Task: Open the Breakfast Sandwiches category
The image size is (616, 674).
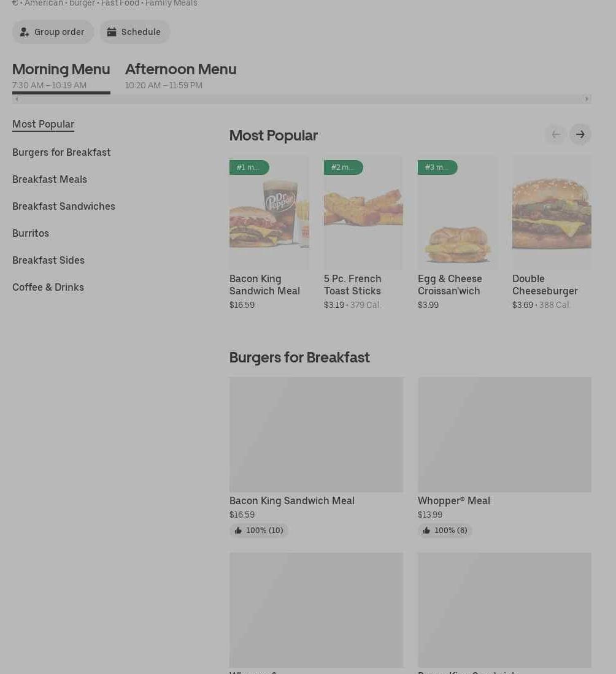Action: coord(64,206)
